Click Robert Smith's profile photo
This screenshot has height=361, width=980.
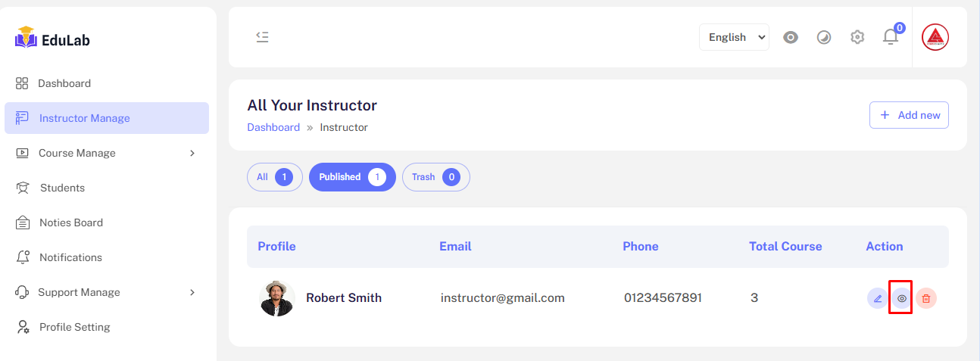(x=277, y=298)
